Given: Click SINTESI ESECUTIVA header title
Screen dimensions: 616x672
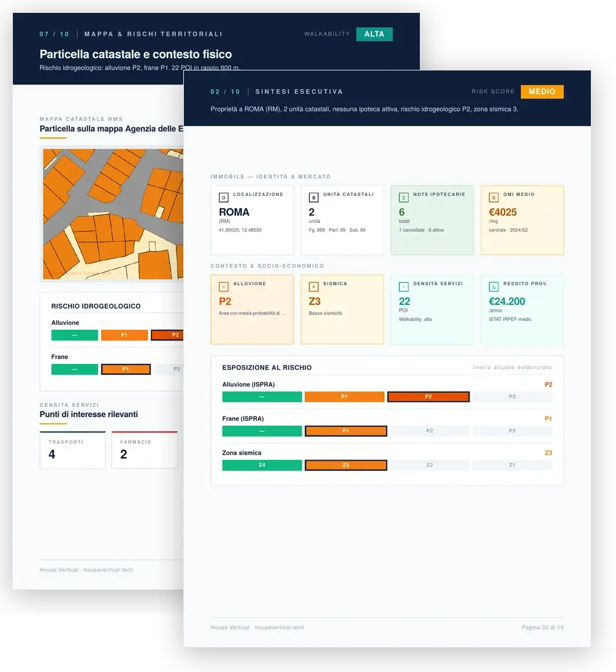Looking at the screenshot, I should click(x=299, y=92).
